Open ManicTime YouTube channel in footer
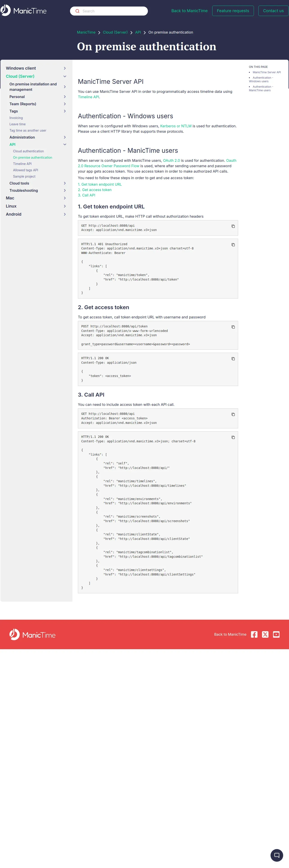The image size is (289, 868). click(x=276, y=634)
